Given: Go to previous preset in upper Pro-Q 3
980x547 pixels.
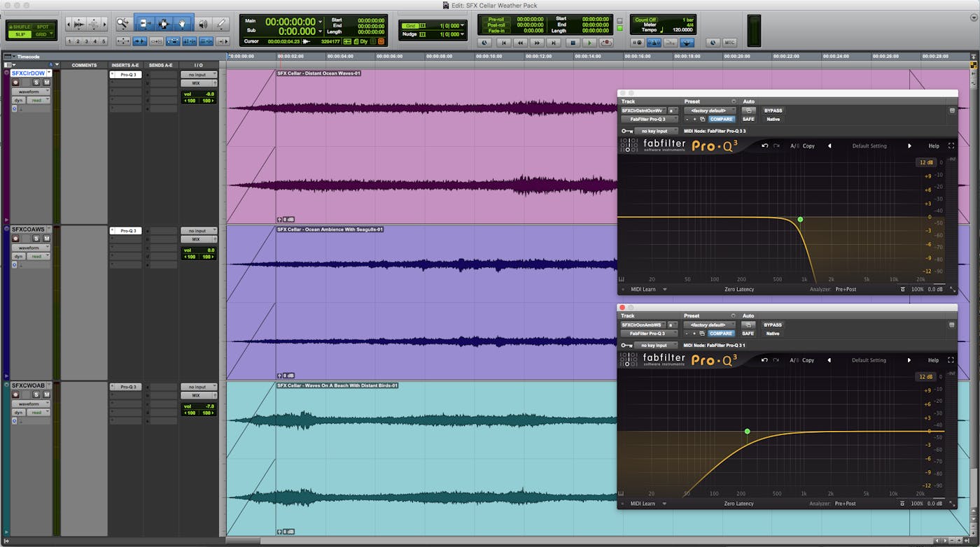Looking at the screenshot, I should 830,145.
